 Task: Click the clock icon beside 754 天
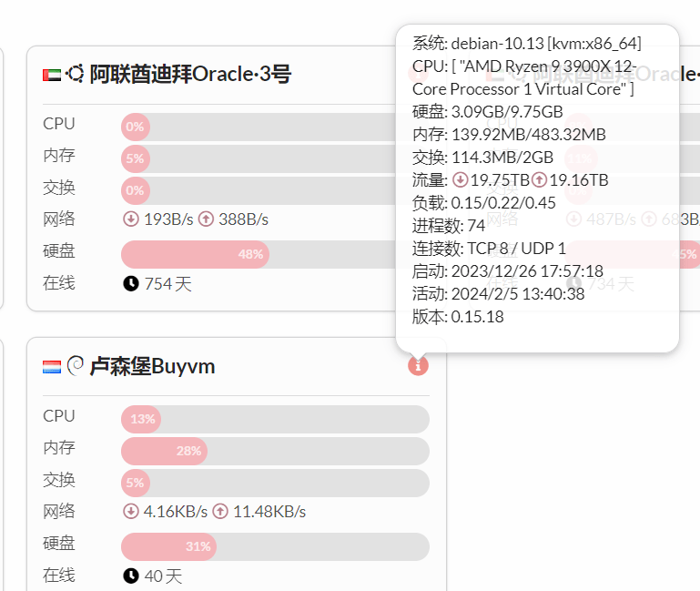click(x=131, y=284)
